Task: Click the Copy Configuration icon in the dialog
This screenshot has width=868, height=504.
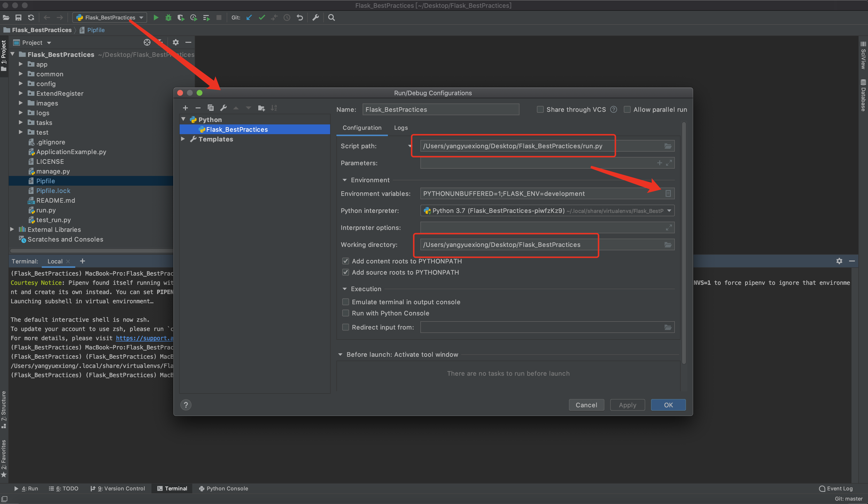Action: coord(210,108)
